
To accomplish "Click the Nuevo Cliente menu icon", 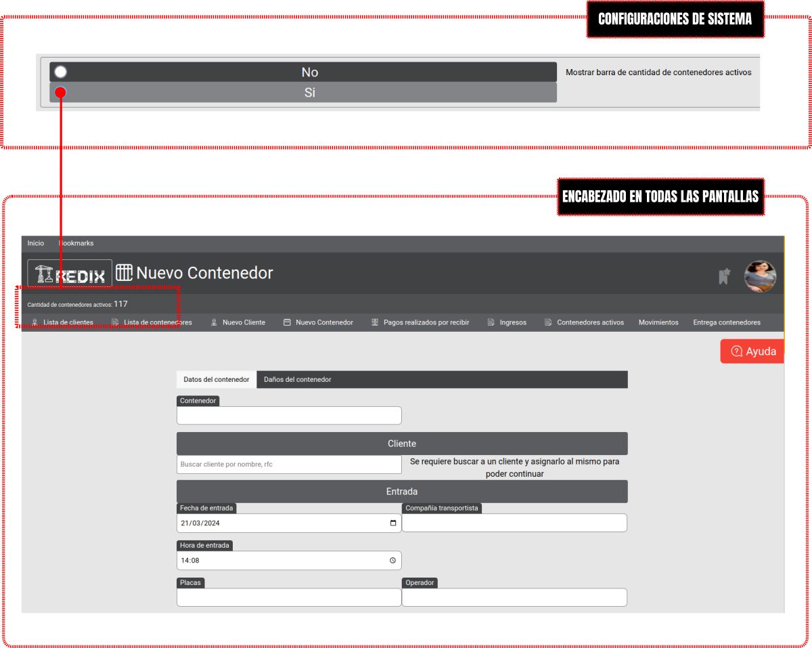I will point(214,323).
